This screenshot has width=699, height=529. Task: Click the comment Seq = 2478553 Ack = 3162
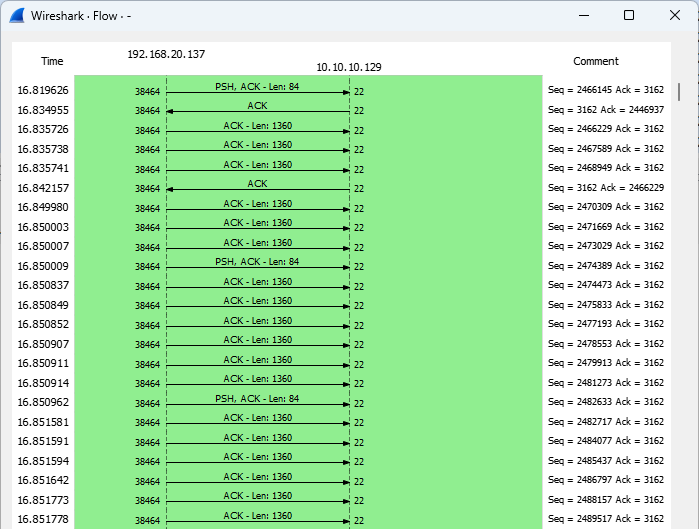click(606, 344)
